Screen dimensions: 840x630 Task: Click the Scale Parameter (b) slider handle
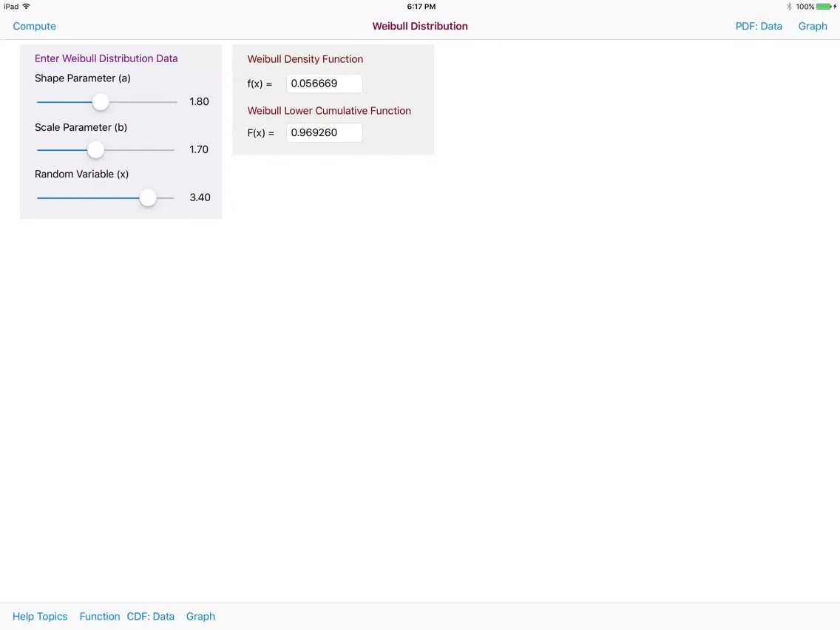coord(95,150)
